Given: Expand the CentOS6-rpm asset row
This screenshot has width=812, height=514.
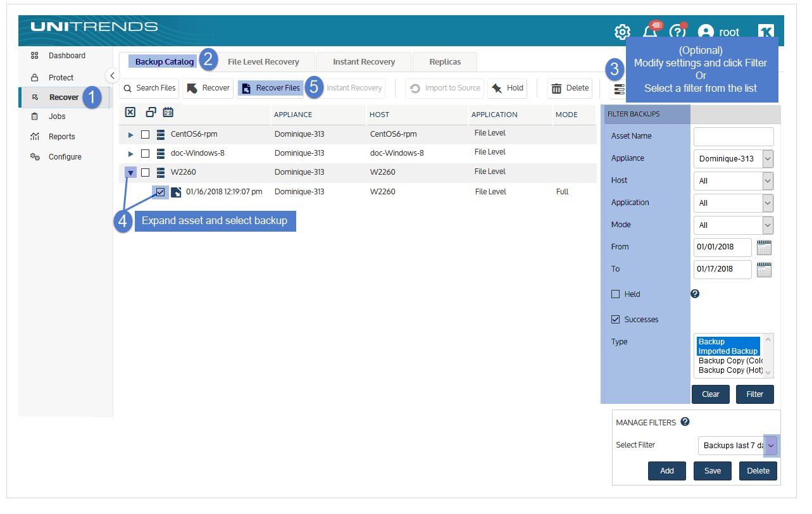Looking at the screenshot, I should [x=130, y=135].
